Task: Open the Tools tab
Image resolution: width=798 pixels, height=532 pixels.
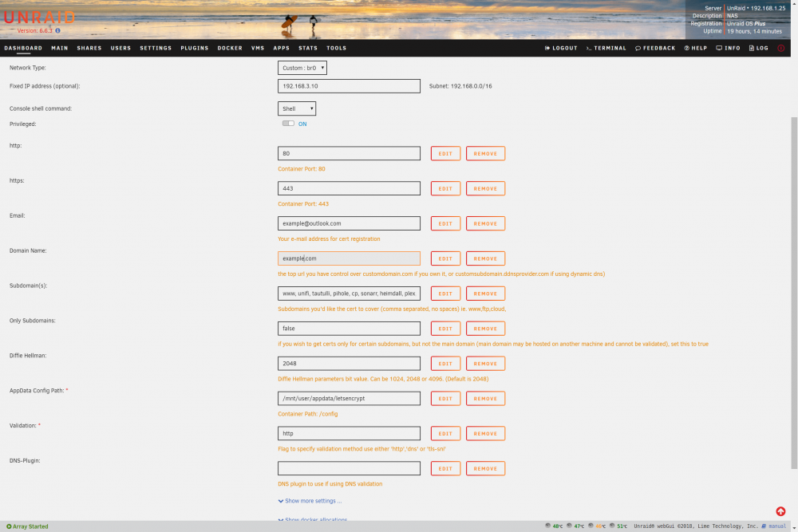Action: click(337, 48)
